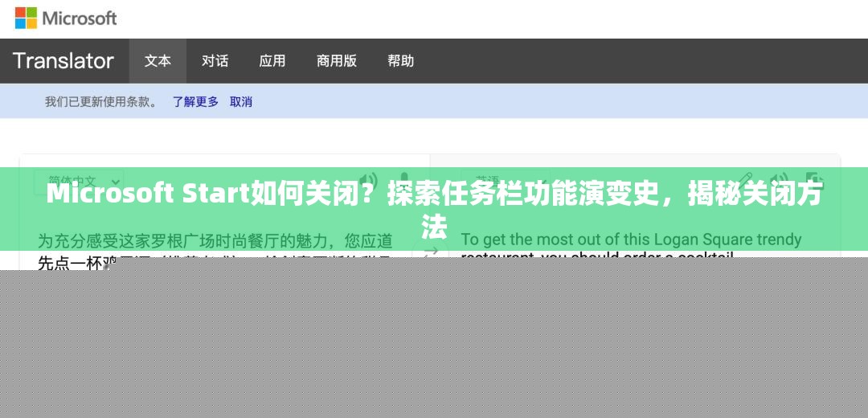Switch to the 文本 tab
The height and width of the screenshot is (418, 868).
coord(158,61)
